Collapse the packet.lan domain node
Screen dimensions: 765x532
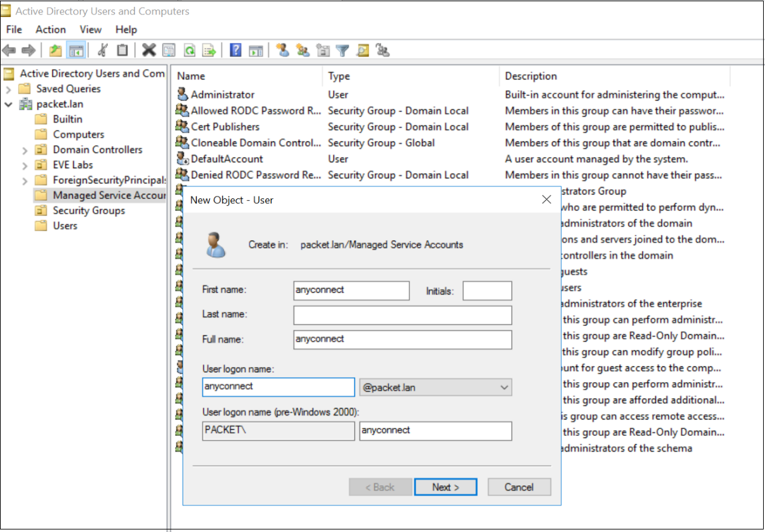9,104
